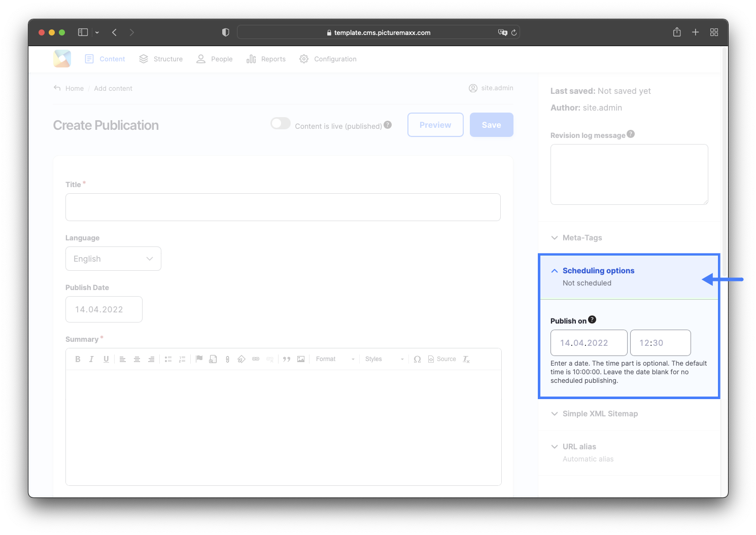Open help for Revision log message

631,134
